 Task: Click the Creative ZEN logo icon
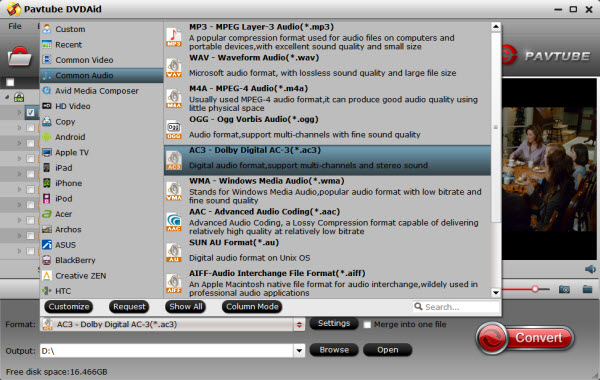point(47,276)
